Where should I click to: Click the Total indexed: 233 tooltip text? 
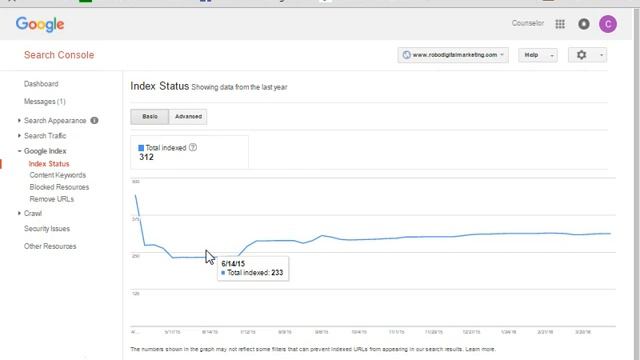(255, 273)
